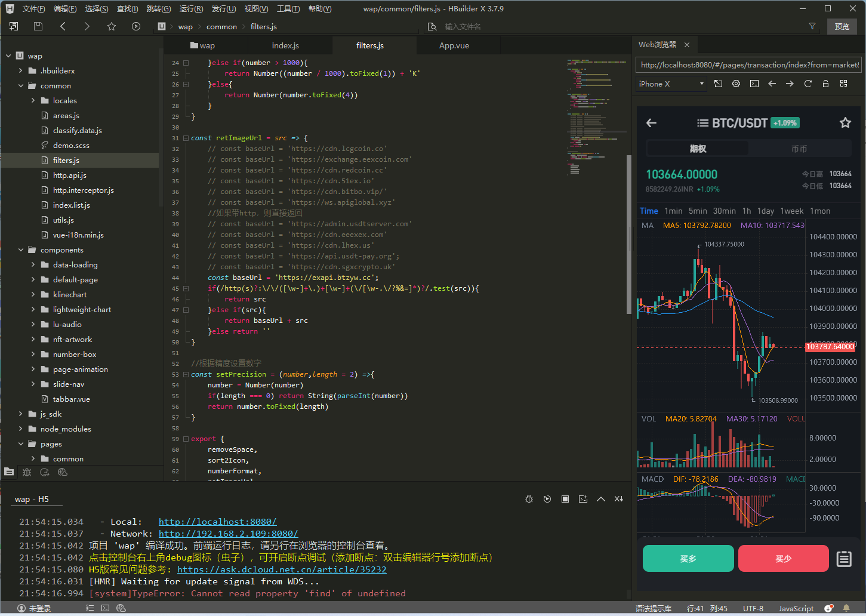The image size is (866, 616).
Task: Refresh the built-in web browser page
Action: coord(808,84)
